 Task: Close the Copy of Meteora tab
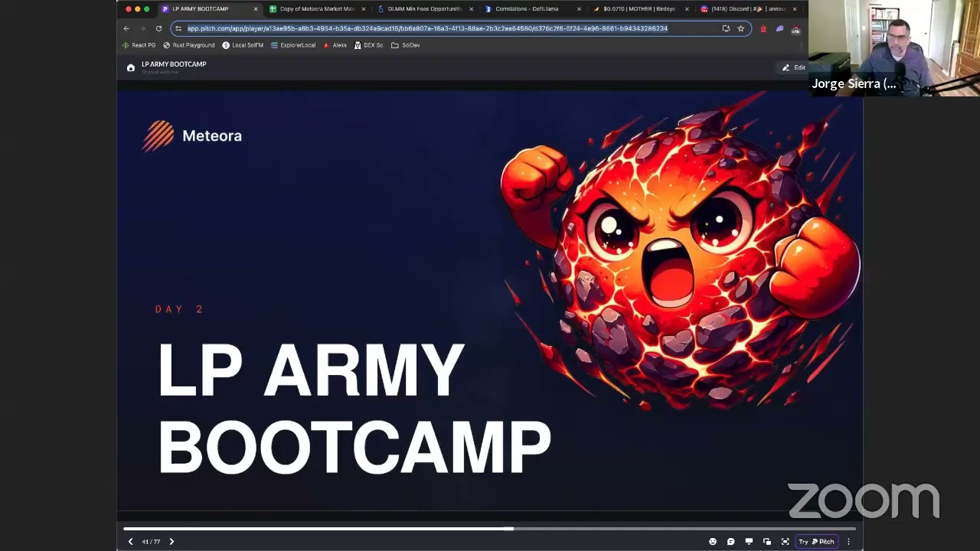(363, 9)
